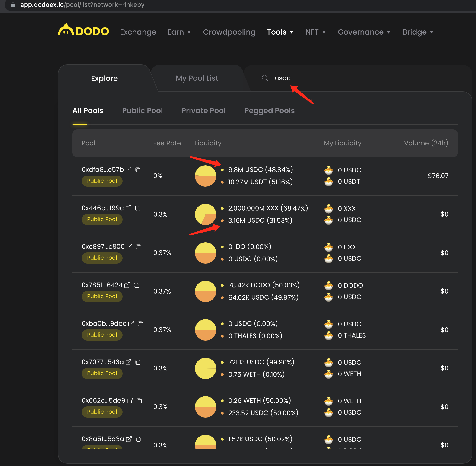
Task: Open the Bridge dropdown menu
Action: coord(418,32)
